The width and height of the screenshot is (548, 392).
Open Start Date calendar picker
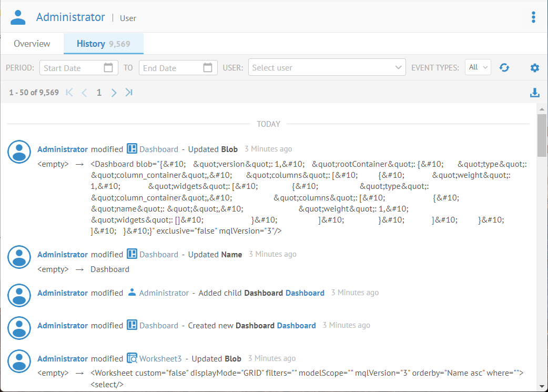tap(108, 67)
